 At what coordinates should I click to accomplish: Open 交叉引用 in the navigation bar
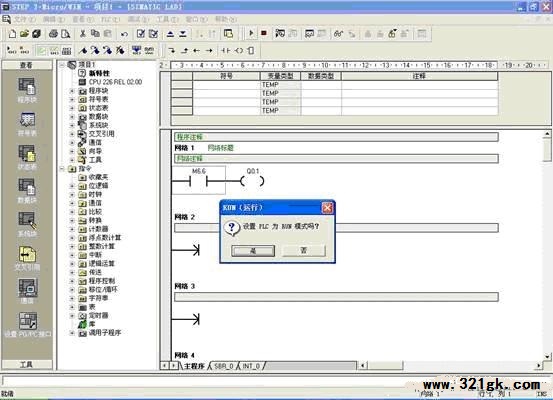[27, 258]
